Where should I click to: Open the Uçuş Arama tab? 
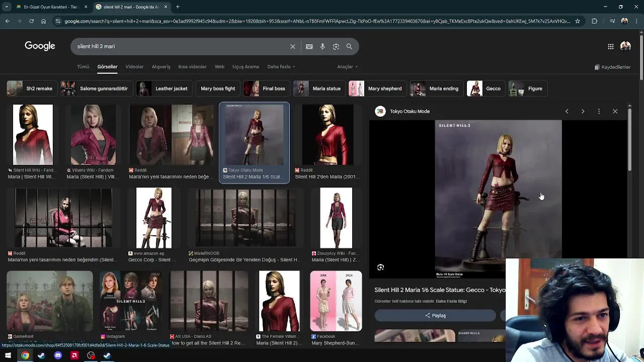pyautogui.click(x=246, y=67)
